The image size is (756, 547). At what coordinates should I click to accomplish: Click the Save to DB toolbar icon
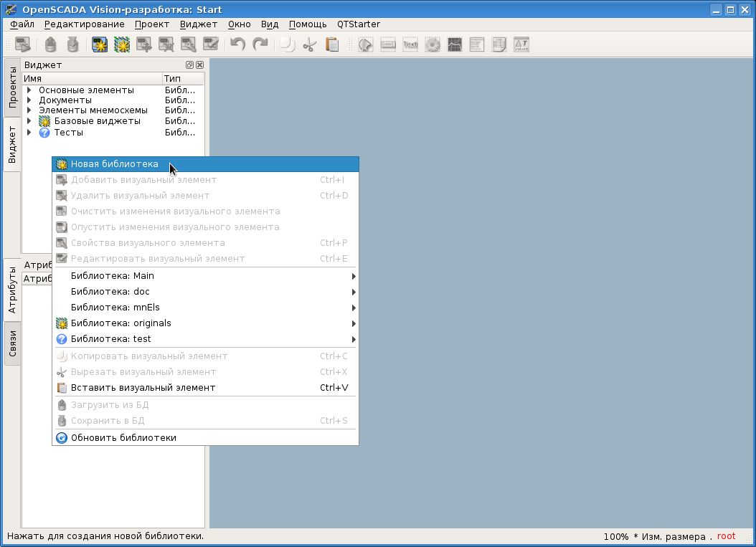coord(73,45)
